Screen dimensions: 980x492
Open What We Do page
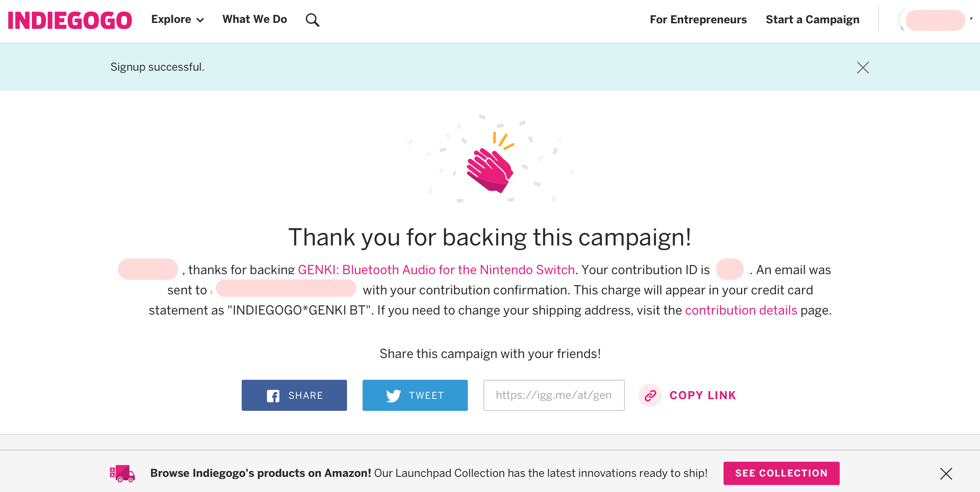click(x=255, y=19)
